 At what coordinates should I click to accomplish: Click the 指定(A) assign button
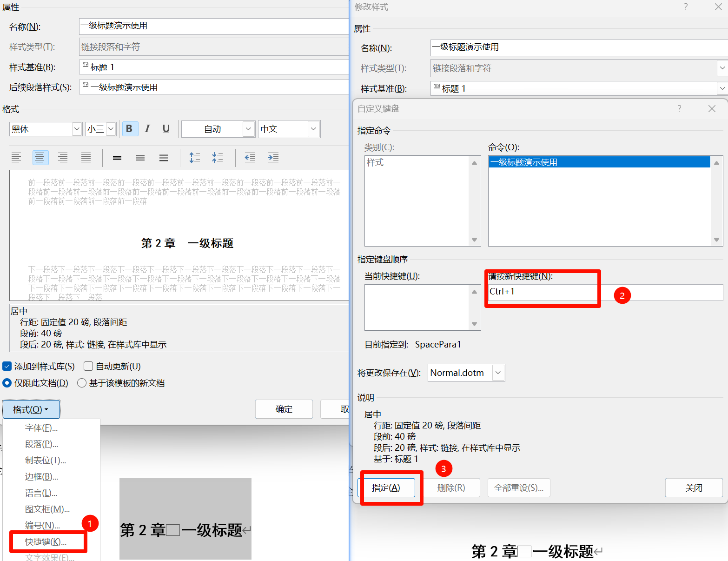pyautogui.click(x=386, y=488)
